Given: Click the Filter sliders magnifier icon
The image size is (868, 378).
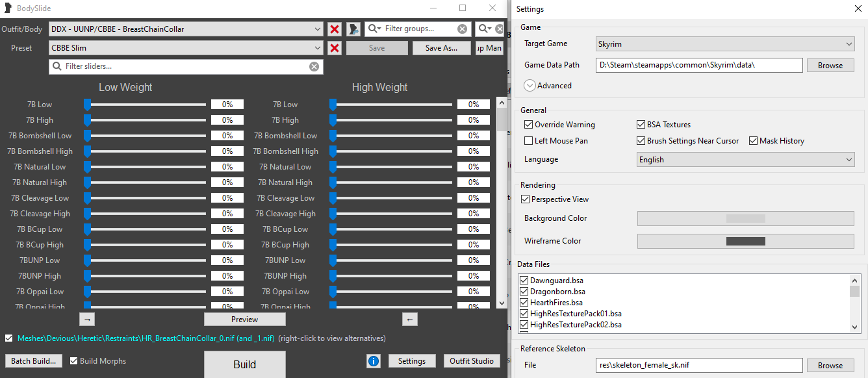Looking at the screenshot, I should [57, 66].
